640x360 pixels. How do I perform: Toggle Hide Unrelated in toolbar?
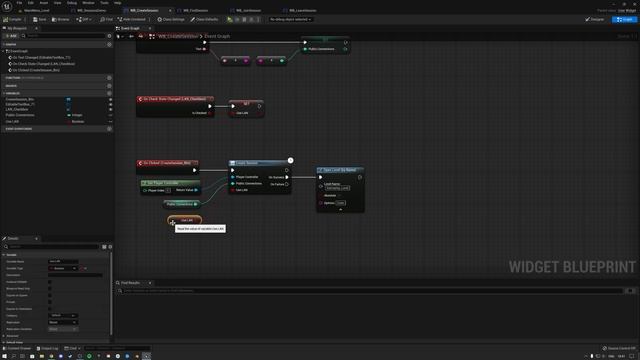(131, 19)
